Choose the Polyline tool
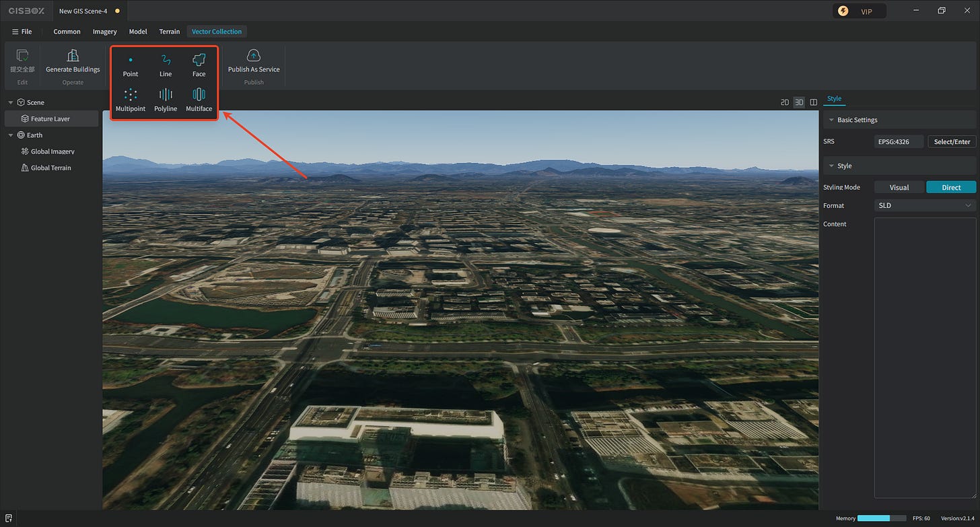The width and height of the screenshot is (980, 527). (166, 100)
